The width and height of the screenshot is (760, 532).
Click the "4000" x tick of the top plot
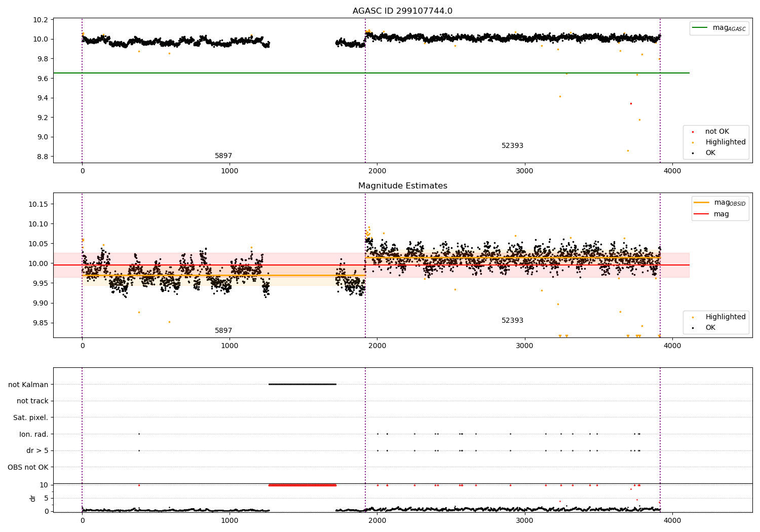[672, 171]
